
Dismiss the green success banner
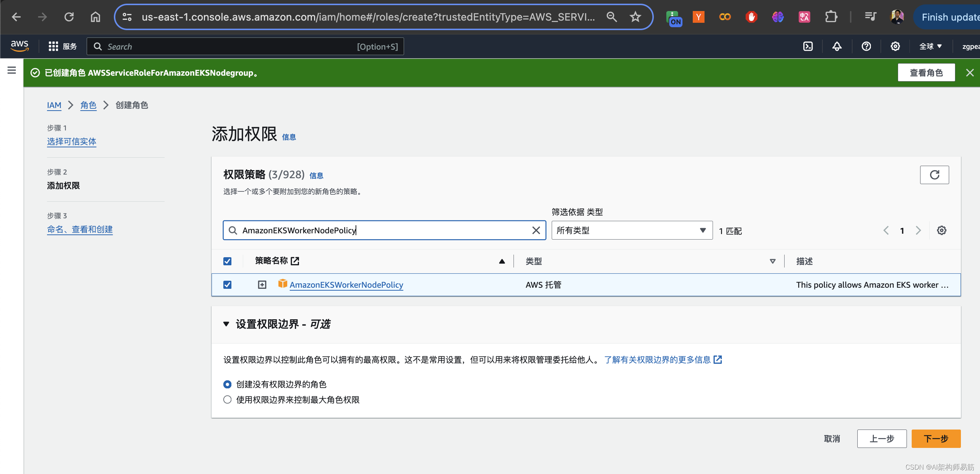tap(970, 73)
